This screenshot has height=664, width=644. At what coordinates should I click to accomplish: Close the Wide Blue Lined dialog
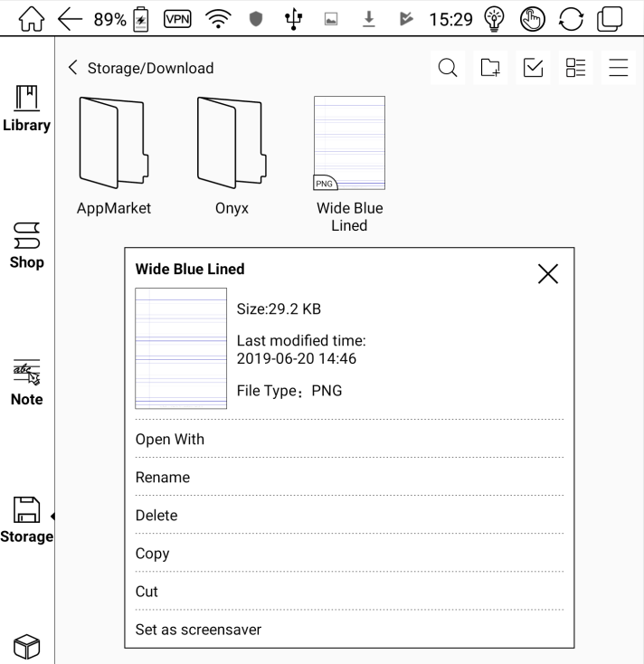tap(548, 273)
